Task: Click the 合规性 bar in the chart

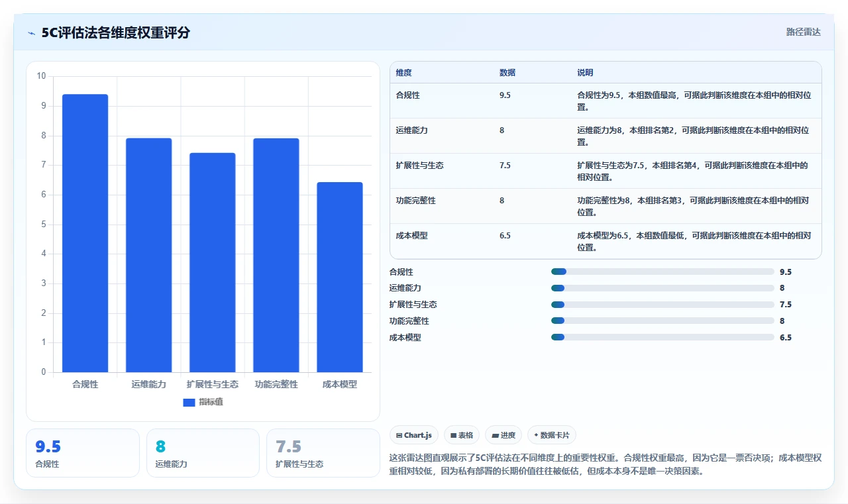Action: pos(85,233)
